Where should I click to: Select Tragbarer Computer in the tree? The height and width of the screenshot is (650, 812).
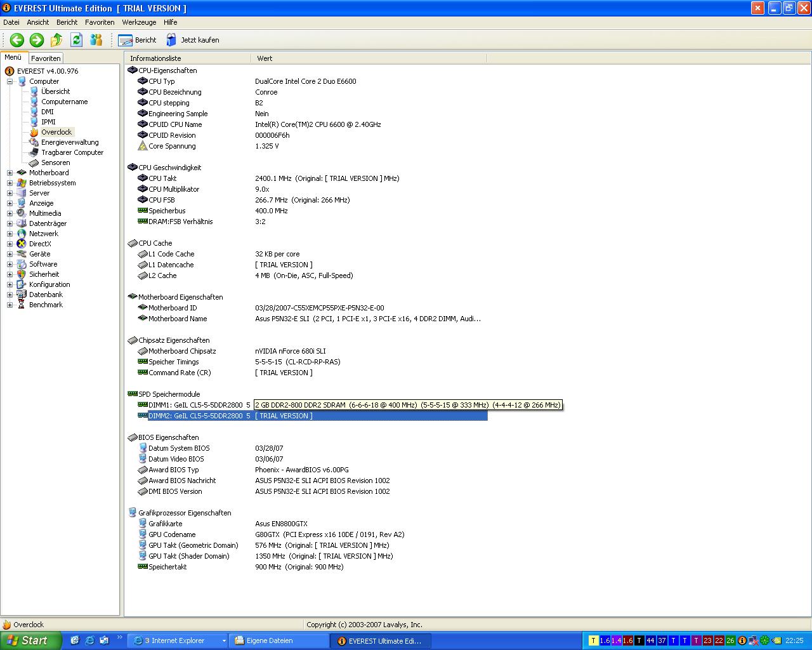pos(72,152)
